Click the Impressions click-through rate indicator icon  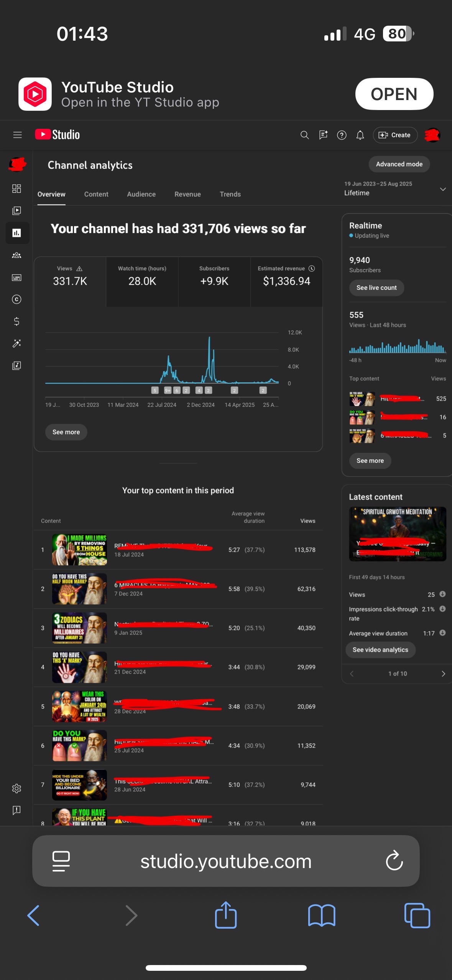[442, 608]
